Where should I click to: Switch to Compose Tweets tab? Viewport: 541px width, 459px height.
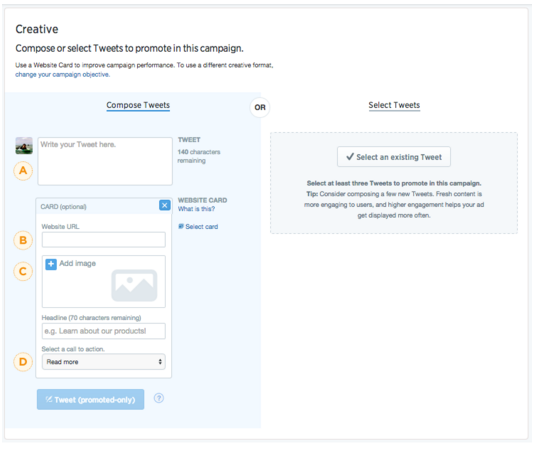pyautogui.click(x=138, y=105)
